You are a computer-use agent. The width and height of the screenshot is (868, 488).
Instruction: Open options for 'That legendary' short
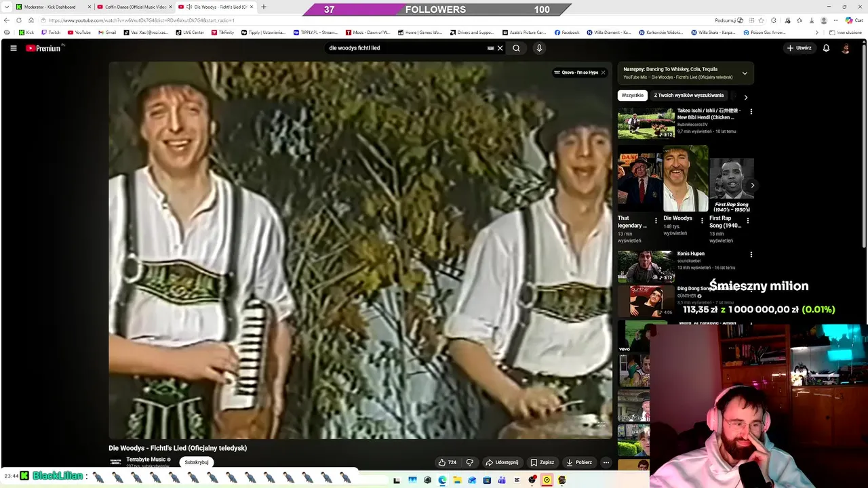click(656, 221)
